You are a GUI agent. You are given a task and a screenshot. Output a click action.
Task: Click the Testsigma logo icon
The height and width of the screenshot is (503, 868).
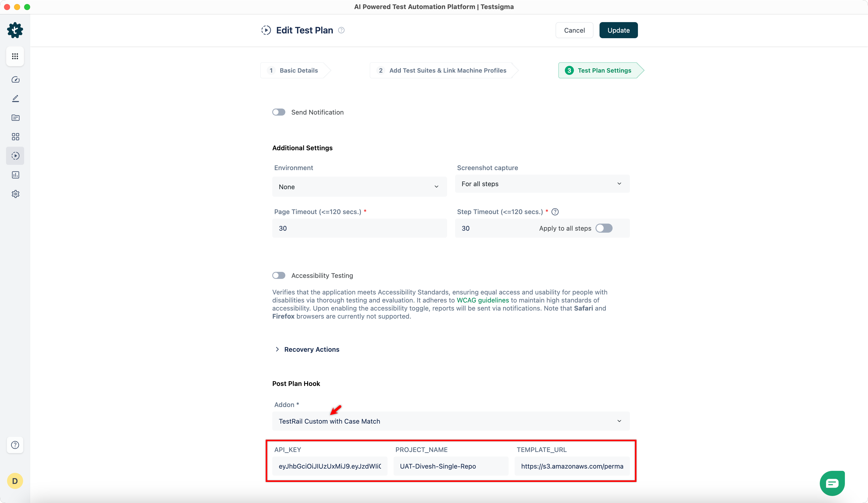coord(15,30)
